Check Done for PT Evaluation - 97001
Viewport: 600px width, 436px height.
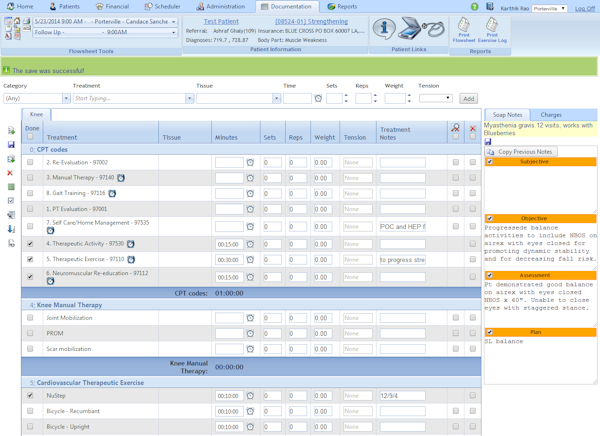point(30,209)
